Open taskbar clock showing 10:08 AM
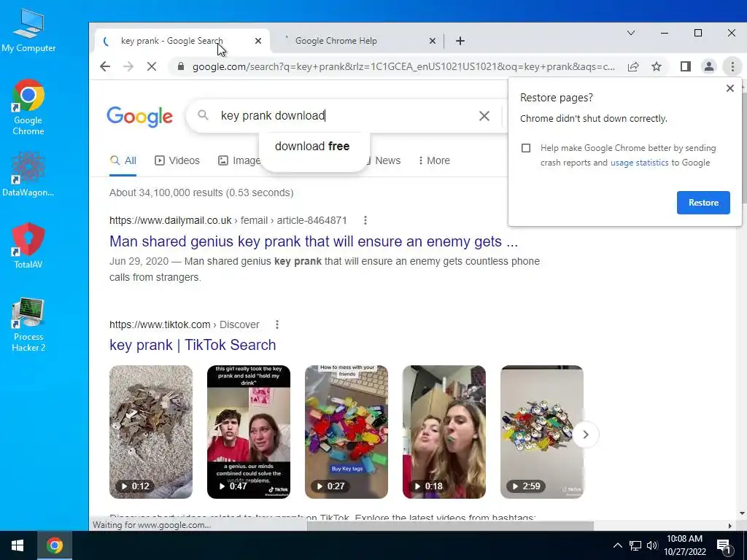The width and height of the screenshot is (747, 560). tap(684, 545)
